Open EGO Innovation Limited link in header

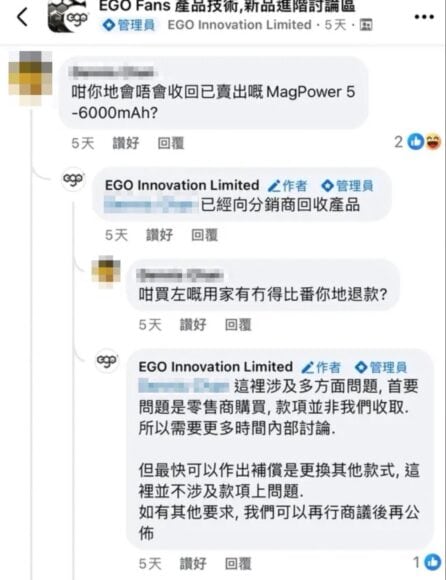point(239,25)
